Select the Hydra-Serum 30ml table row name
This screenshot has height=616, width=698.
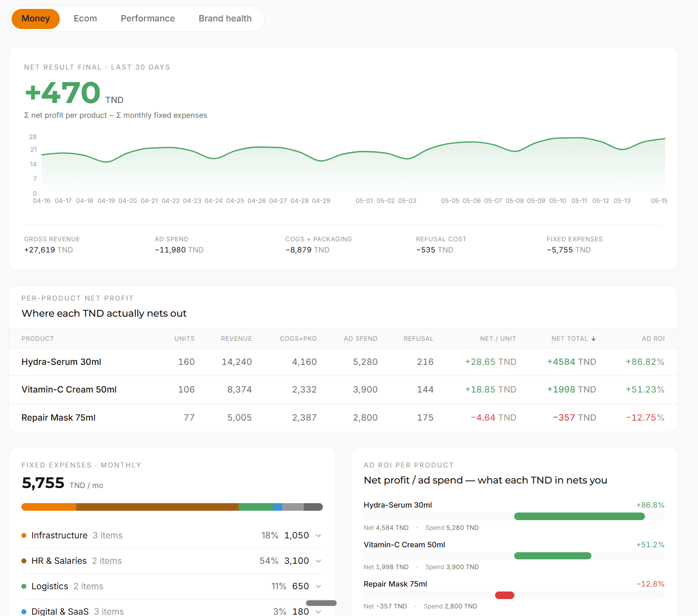pos(61,362)
